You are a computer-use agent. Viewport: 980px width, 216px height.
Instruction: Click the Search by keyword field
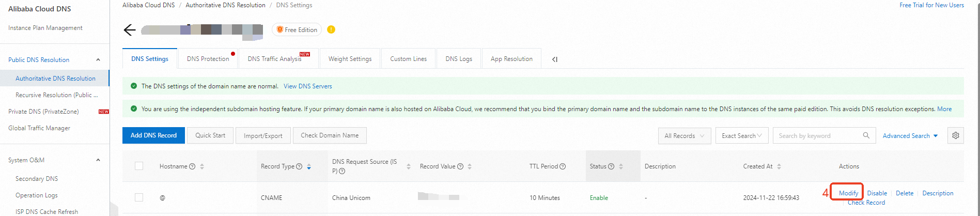(816, 136)
